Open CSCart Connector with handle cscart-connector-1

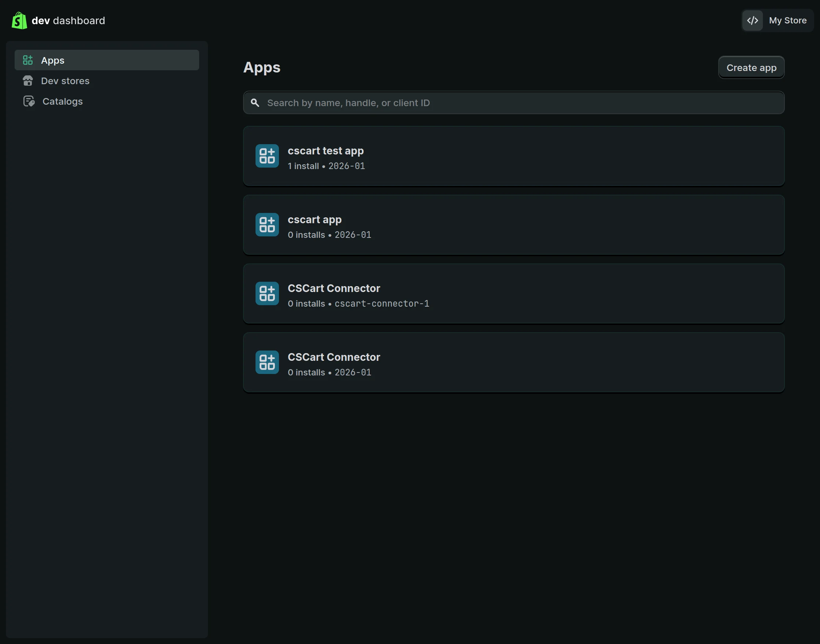point(334,288)
